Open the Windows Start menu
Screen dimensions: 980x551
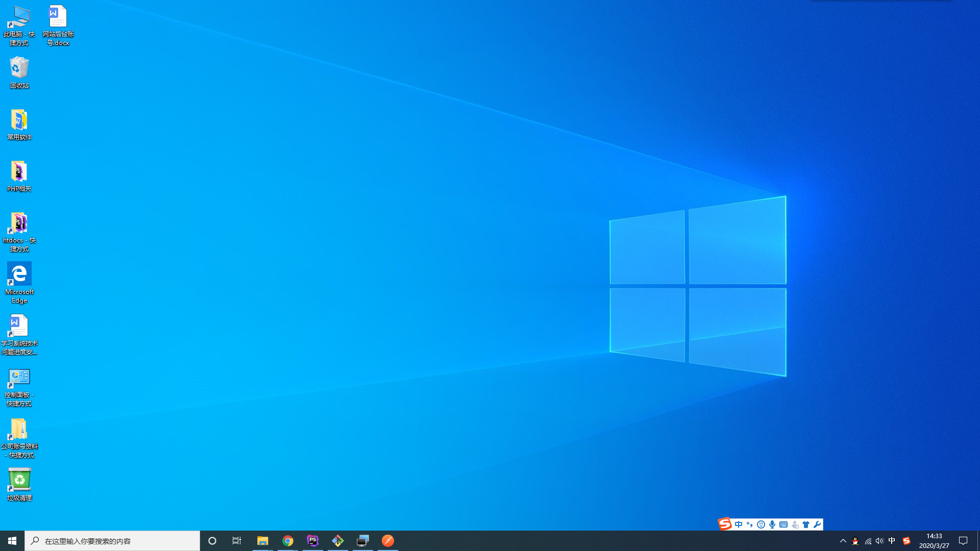click(12, 541)
